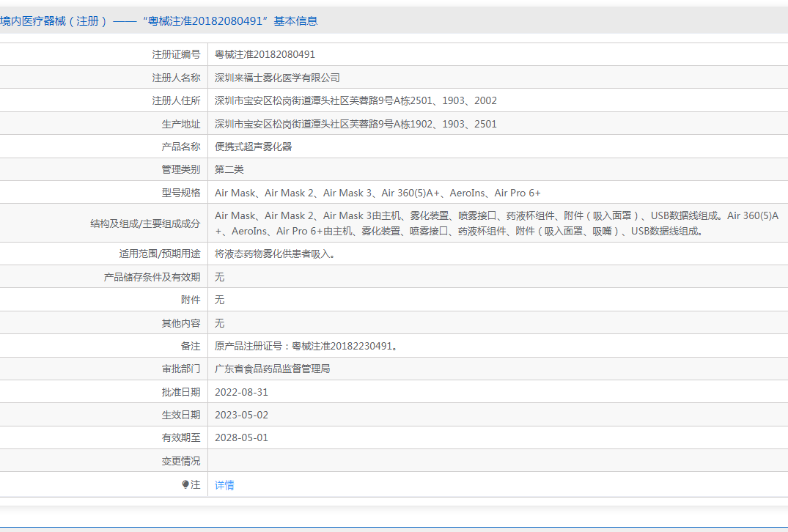Viewport: 788px width, 532px height.
Task: Click the 产品储存条件及有效期 label
Action: pyautogui.click(x=152, y=277)
